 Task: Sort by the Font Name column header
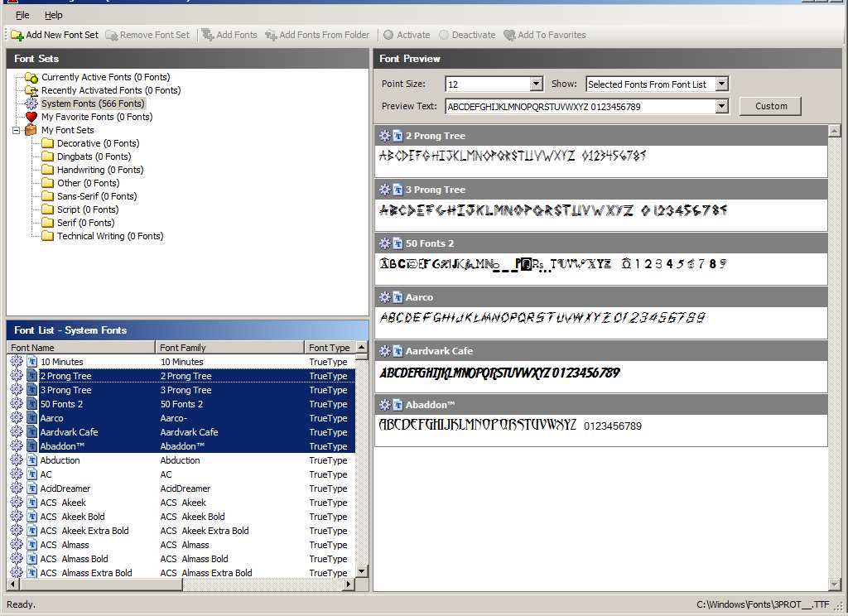point(81,348)
